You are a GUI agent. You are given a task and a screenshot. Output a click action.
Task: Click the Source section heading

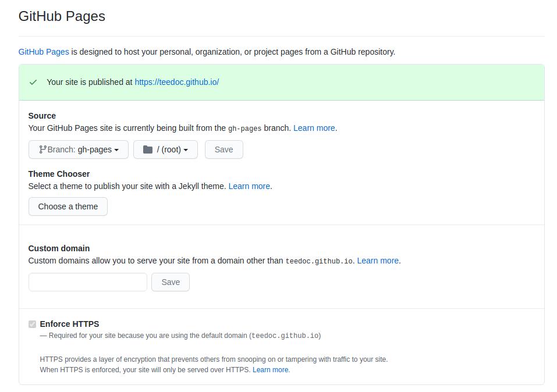pyautogui.click(x=42, y=116)
